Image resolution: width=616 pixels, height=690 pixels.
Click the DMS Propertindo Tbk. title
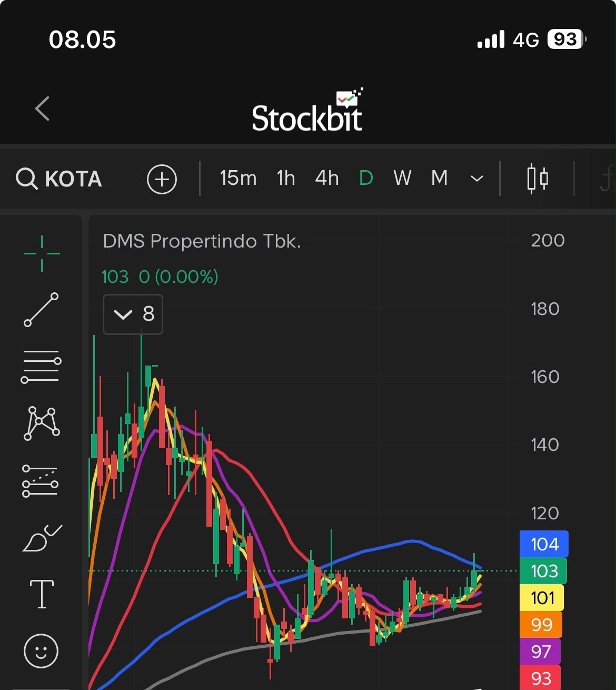202,241
